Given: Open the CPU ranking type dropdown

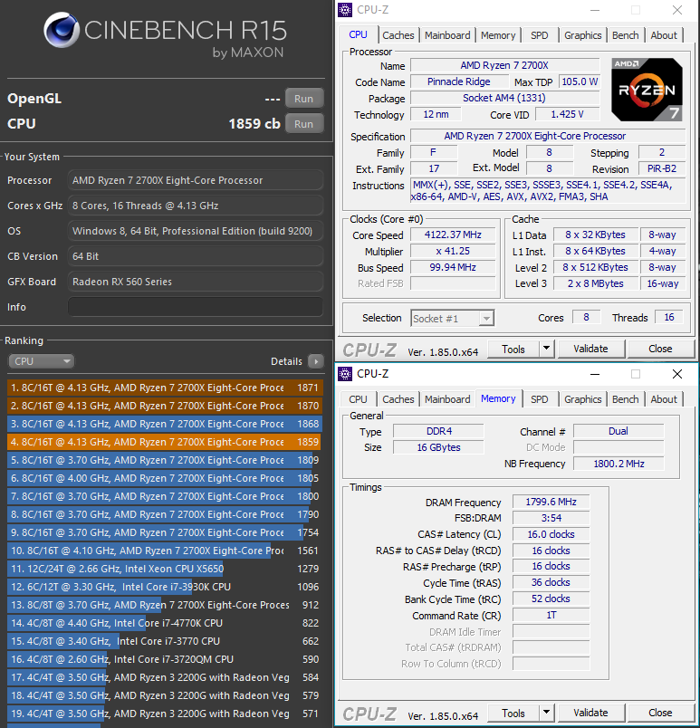Looking at the screenshot, I should (41, 361).
